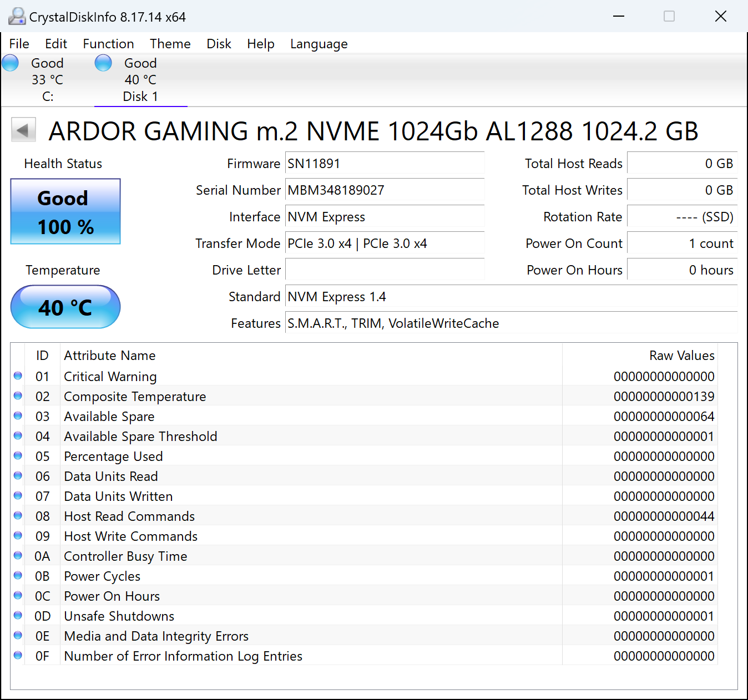This screenshot has height=700, width=748.
Task: Select the C: drive tab label
Action: [x=48, y=97]
